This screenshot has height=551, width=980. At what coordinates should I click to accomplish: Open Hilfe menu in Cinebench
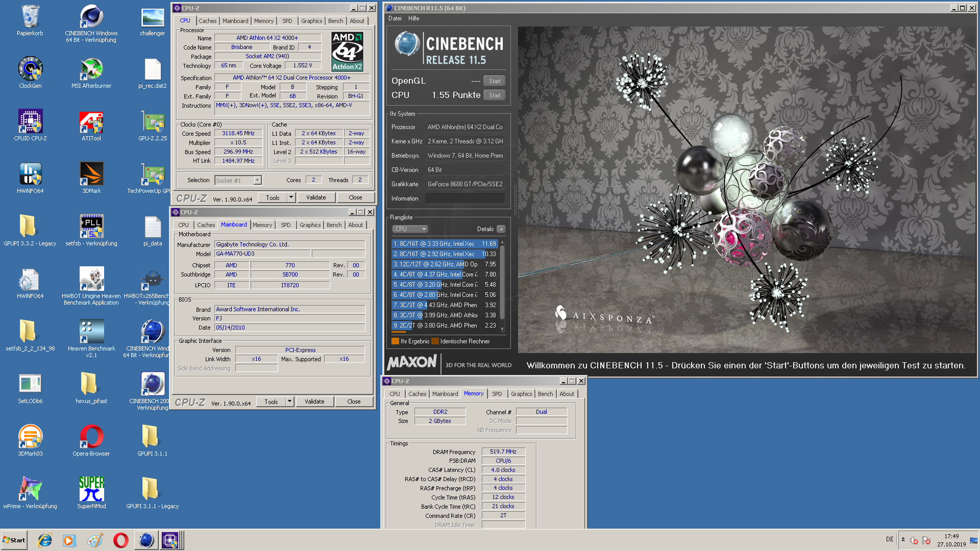click(413, 18)
